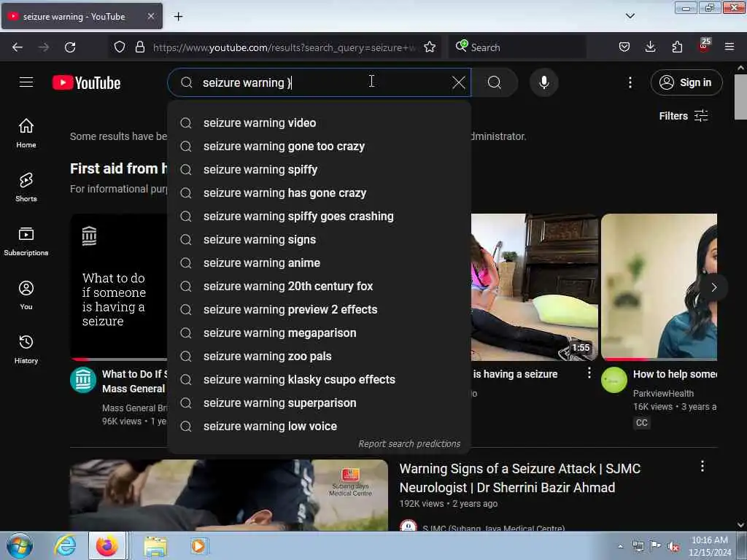Screen dimensions: 747x560
Task: Bookmark this page with the star
Action: tap(429, 47)
